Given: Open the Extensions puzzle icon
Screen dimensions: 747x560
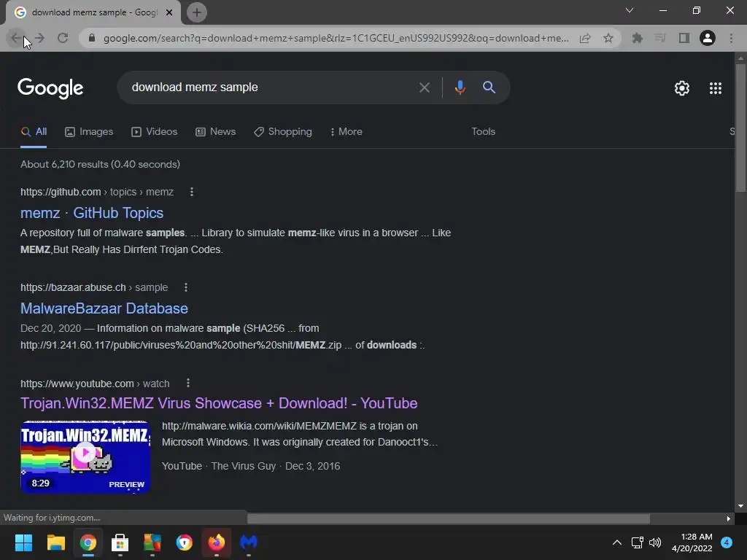Looking at the screenshot, I should click(638, 38).
